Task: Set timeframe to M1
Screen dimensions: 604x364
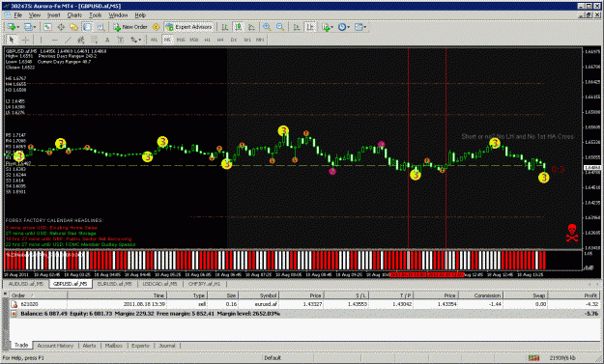Action: (x=154, y=40)
